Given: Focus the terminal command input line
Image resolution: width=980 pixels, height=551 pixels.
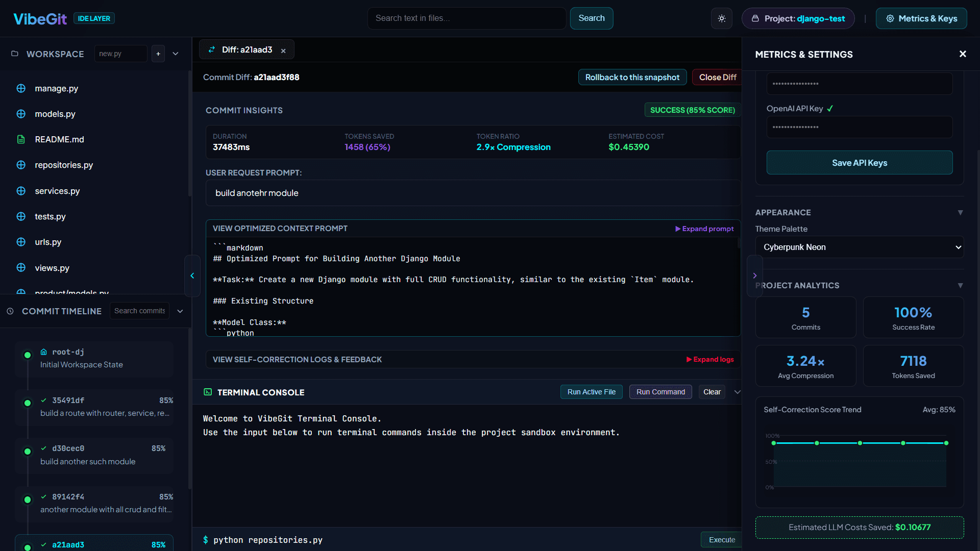Looking at the screenshot, I should pos(454,540).
